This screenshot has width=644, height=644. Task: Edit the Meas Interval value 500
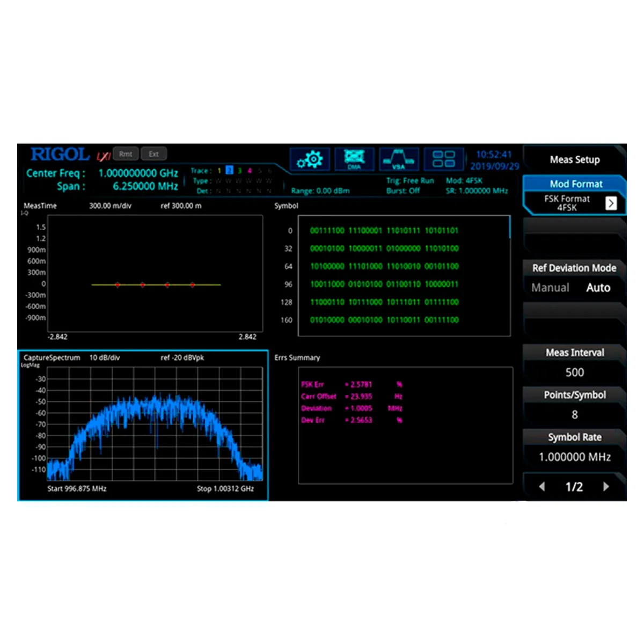[574, 372]
